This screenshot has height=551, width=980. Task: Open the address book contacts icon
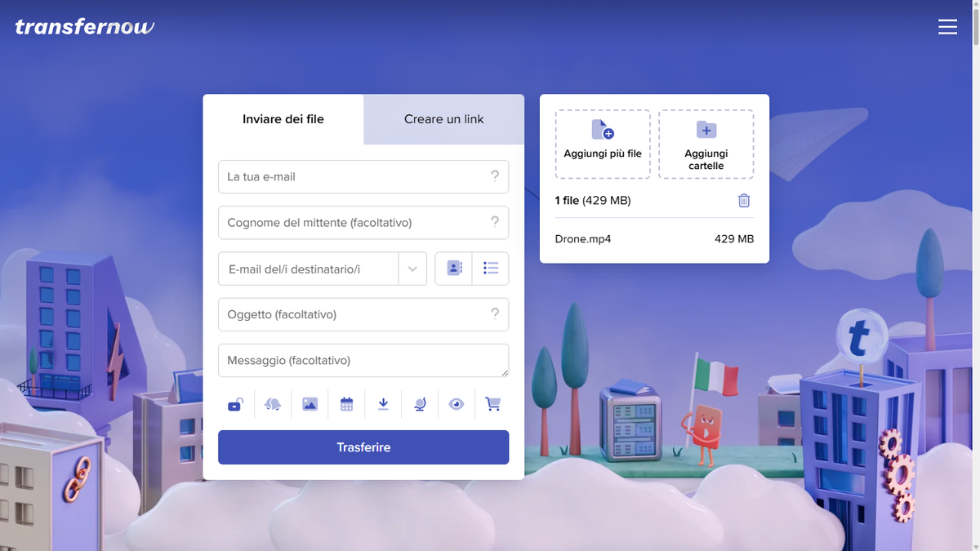click(454, 269)
